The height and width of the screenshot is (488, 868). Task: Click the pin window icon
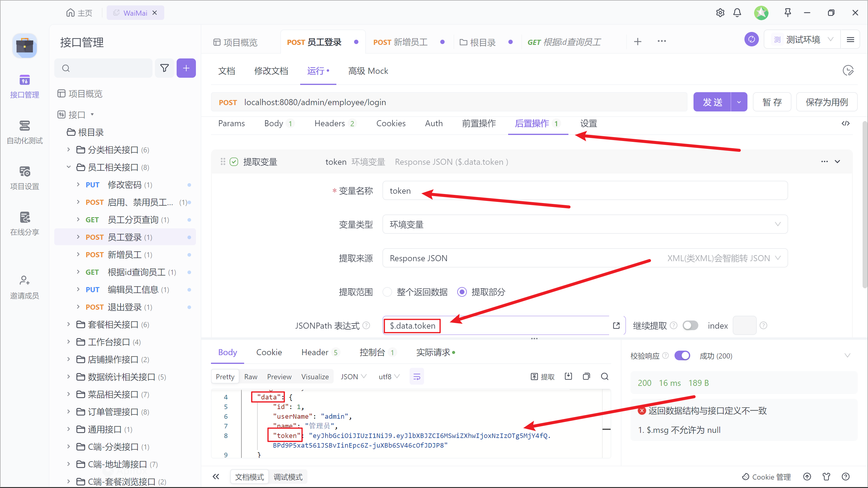(x=788, y=13)
